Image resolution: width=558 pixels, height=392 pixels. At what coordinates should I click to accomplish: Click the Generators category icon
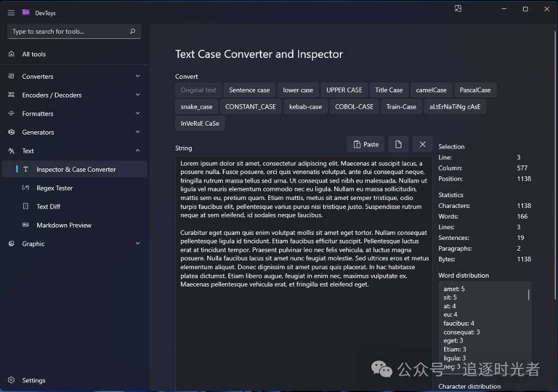click(11, 132)
